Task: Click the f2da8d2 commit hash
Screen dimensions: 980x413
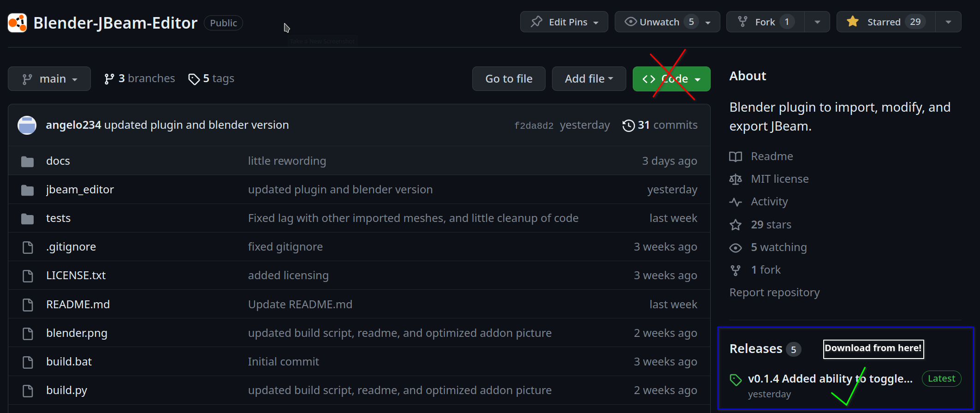Action: click(x=534, y=126)
